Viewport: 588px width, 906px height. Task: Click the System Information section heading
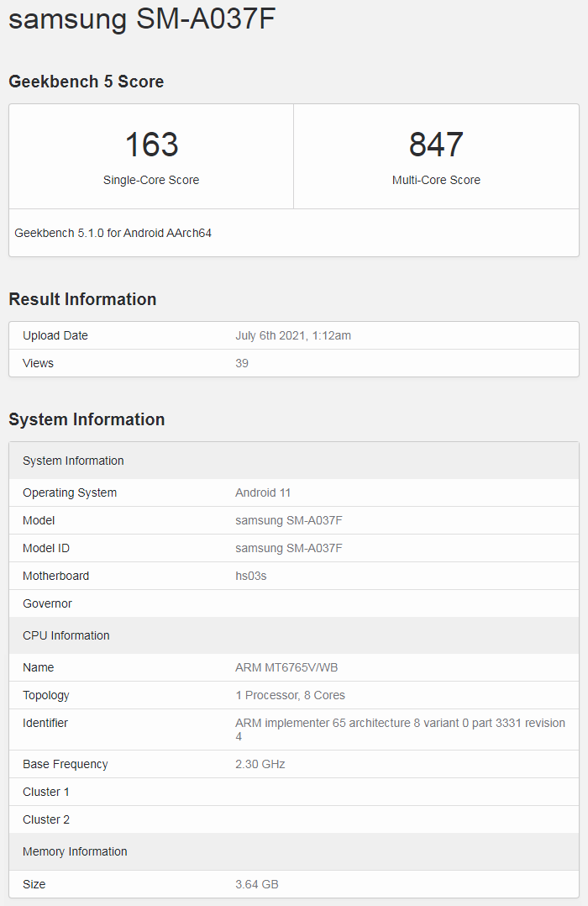point(87,419)
